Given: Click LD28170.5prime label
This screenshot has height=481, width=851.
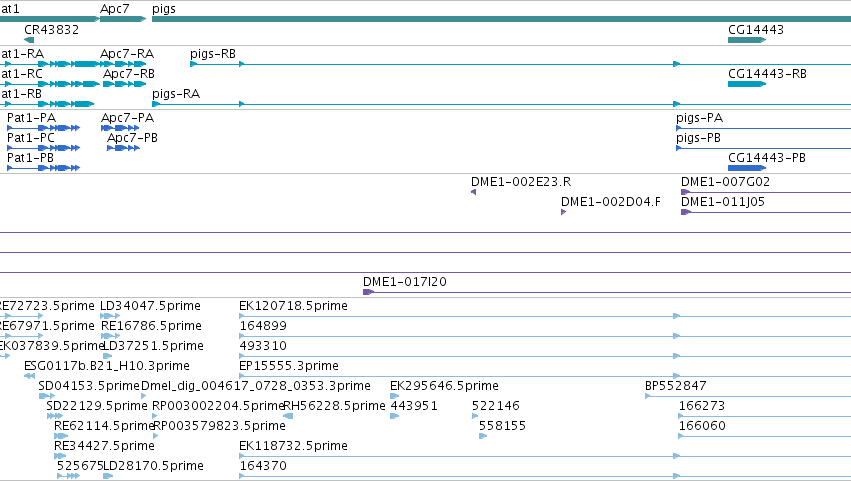Looking at the screenshot, I should [x=153, y=466].
